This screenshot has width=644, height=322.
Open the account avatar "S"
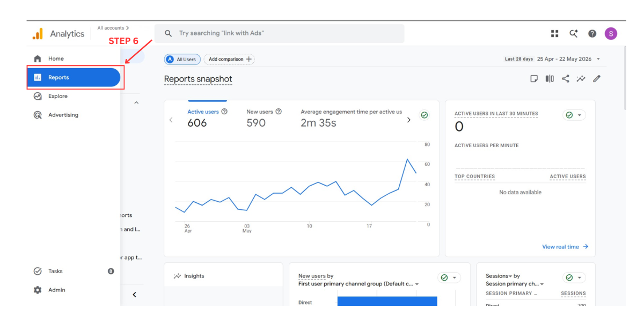pyautogui.click(x=611, y=33)
